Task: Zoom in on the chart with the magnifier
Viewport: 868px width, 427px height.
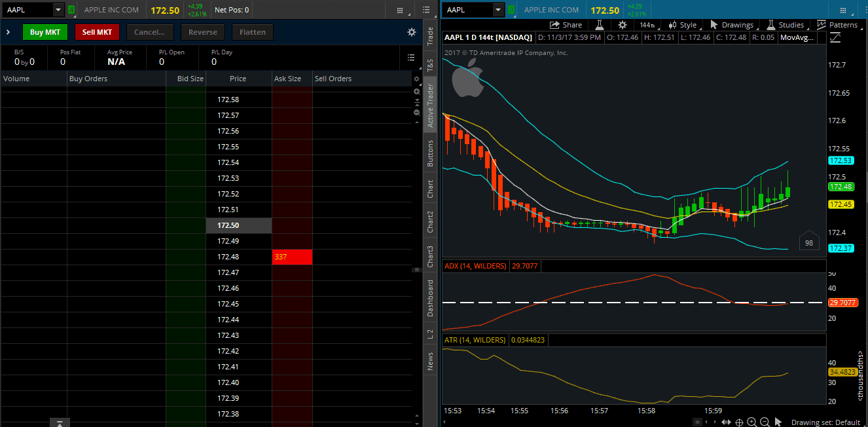Action: (x=751, y=422)
